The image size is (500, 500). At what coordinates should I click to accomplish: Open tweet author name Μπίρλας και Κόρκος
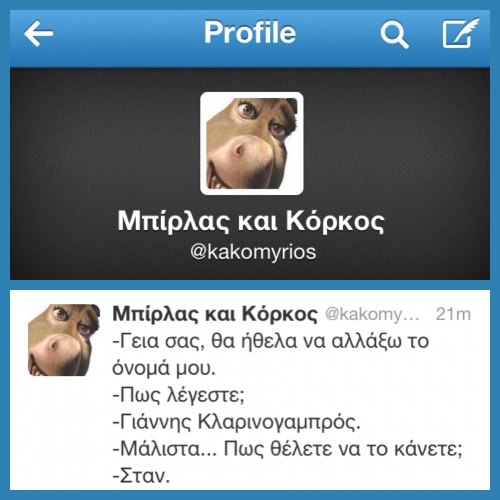coord(215,314)
